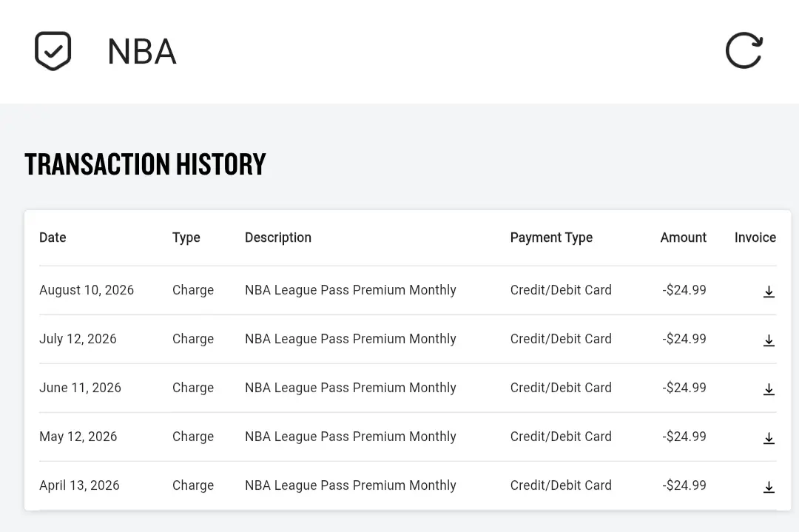Download invoice for May 12, 2026 charge
Screen dimensions: 799x532
pos(769,438)
